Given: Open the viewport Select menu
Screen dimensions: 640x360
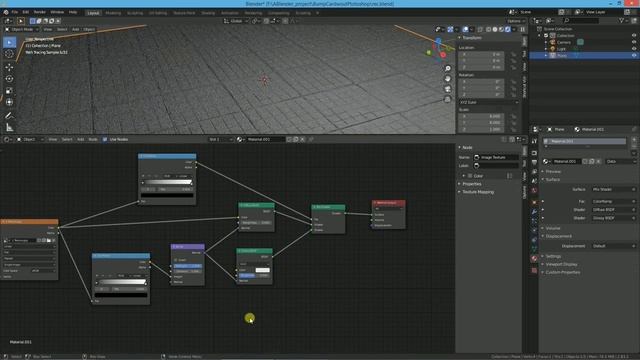Looking at the screenshot, I should click(62, 29).
